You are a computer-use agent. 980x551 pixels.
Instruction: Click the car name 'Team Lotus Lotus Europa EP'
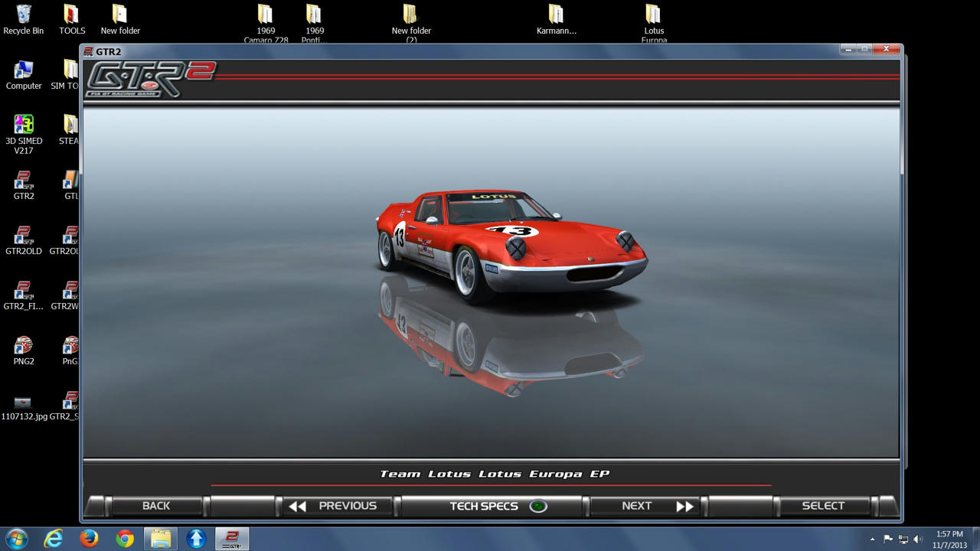pyautogui.click(x=495, y=474)
